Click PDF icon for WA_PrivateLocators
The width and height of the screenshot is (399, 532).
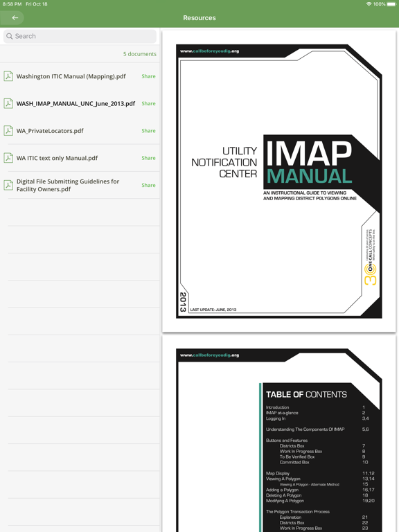pyautogui.click(x=8, y=130)
